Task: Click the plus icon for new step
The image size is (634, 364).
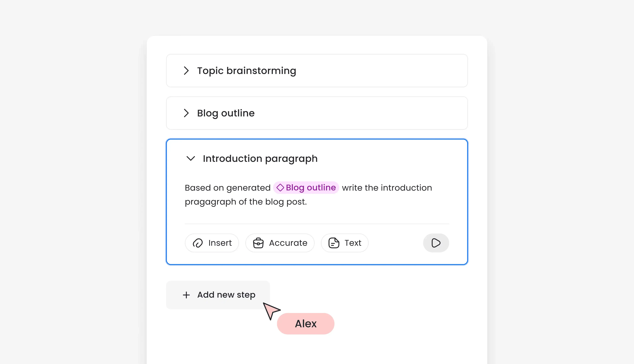Action: [x=186, y=295]
